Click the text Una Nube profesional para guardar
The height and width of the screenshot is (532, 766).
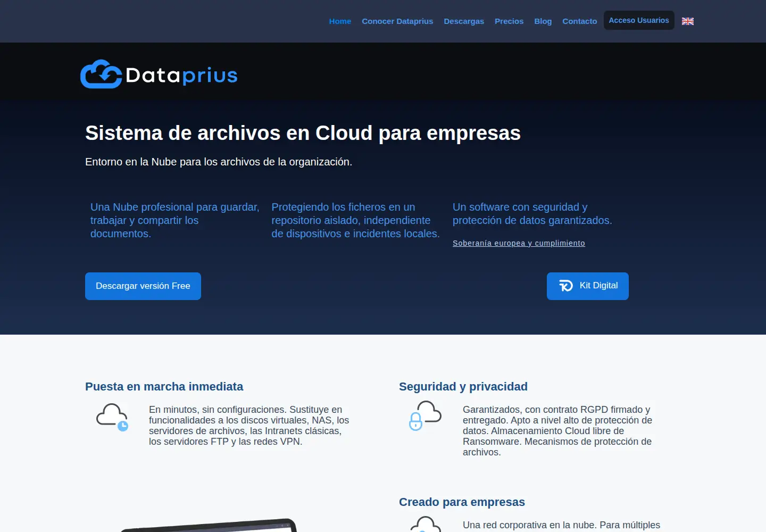[175, 220]
